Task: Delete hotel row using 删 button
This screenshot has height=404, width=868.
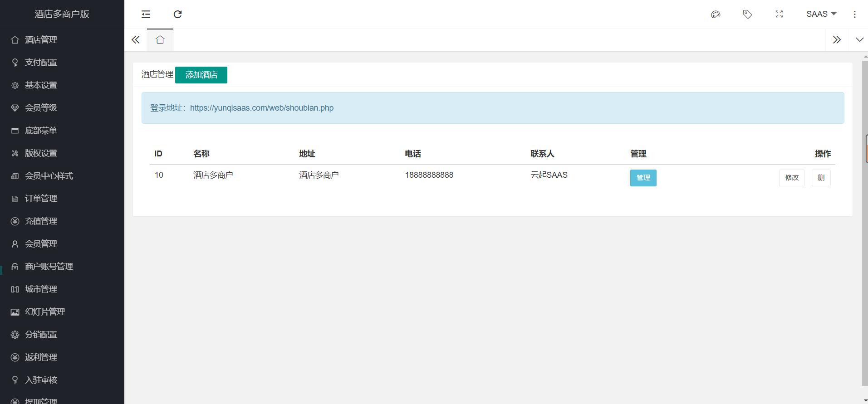Action: pos(821,178)
